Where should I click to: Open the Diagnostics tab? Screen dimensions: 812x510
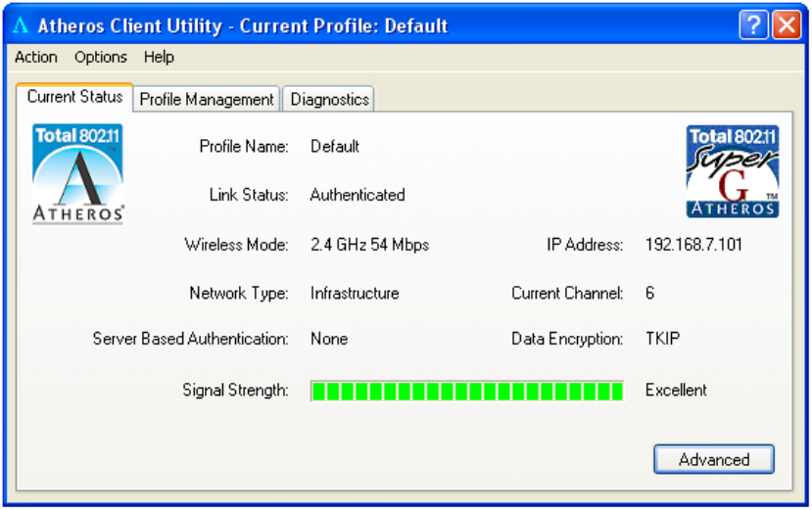point(329,99)
